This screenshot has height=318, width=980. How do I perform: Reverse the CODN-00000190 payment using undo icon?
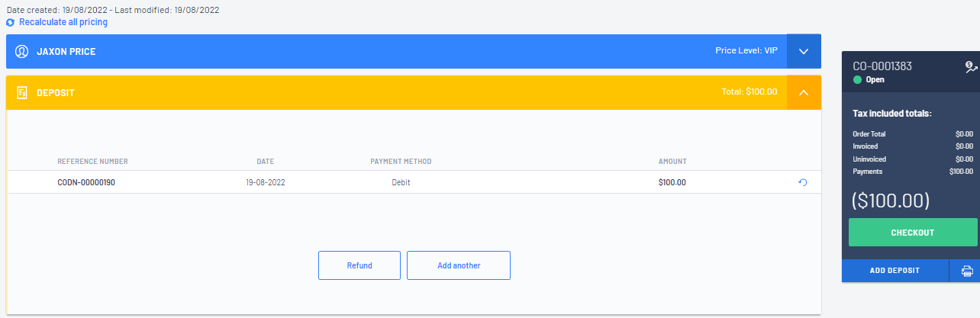pyautogui.click(x=802, y=182)
